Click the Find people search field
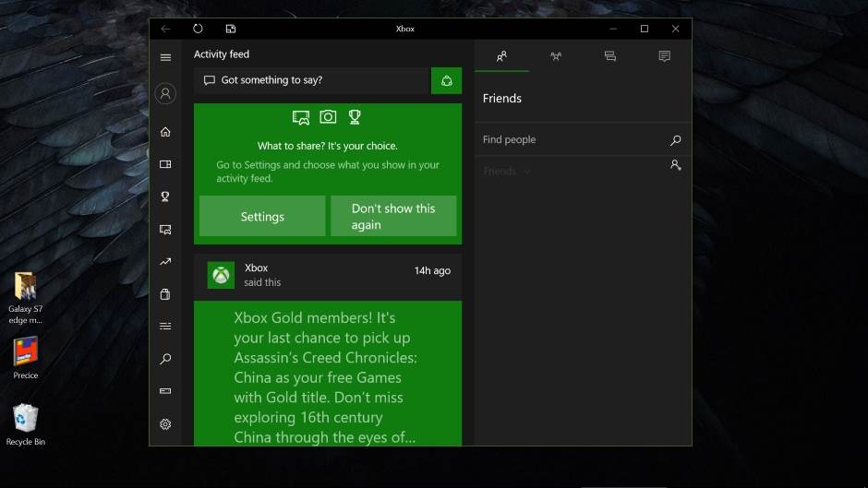This screenshot has height=488, width=868. point(573,140)
